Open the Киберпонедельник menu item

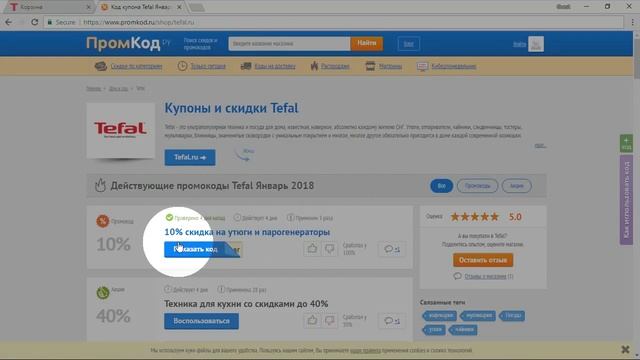(447, 66)
